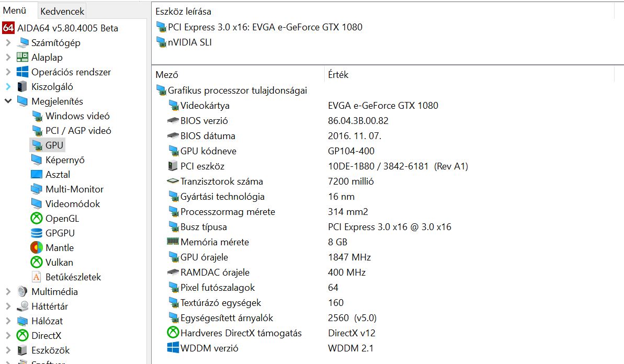Click the Busz típusa field row
The height and width of the screenshot is (364, 624).
click(310, 227)
